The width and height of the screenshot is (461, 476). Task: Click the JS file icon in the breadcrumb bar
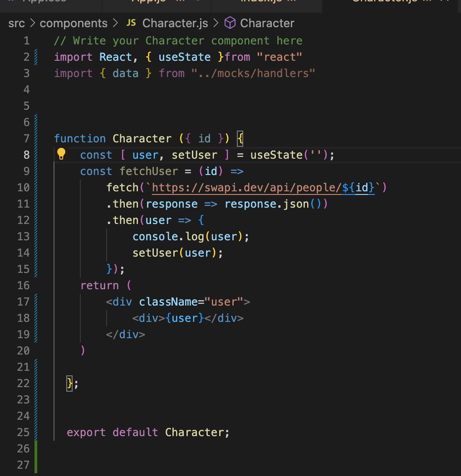(x=132, y=23)
